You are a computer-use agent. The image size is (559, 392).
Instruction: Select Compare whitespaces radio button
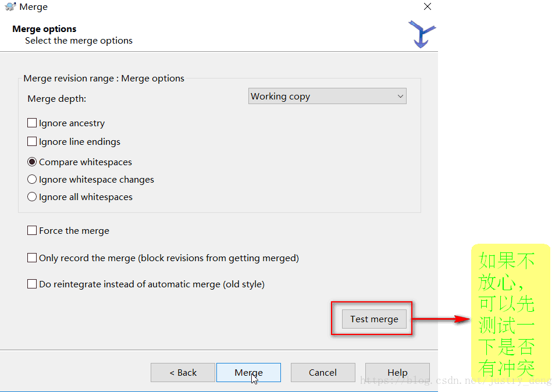32,162
